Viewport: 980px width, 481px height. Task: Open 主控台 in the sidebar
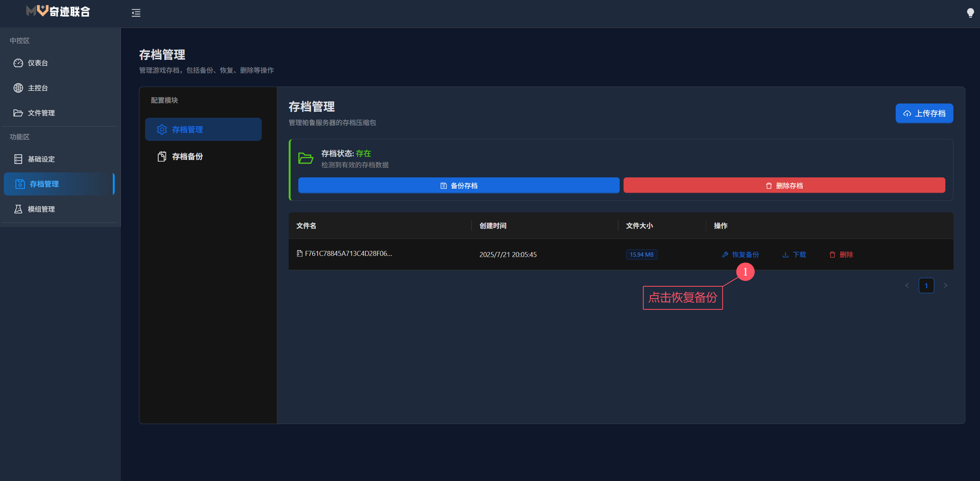pos(59,88)
